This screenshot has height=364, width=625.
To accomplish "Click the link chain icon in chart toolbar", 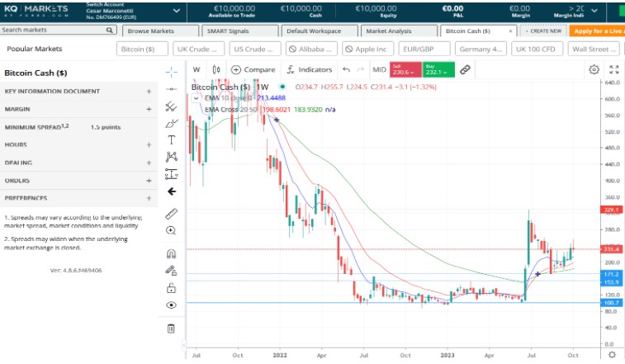I will point(465,70).
